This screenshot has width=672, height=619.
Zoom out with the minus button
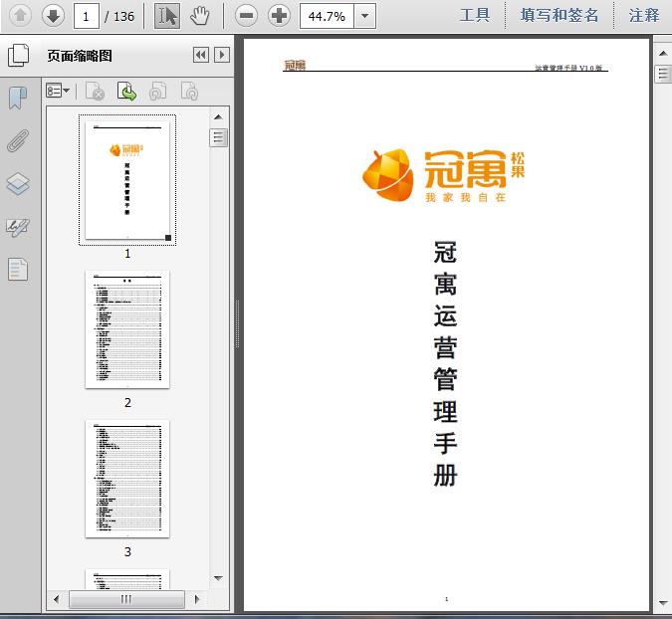(x=247, y=16)
